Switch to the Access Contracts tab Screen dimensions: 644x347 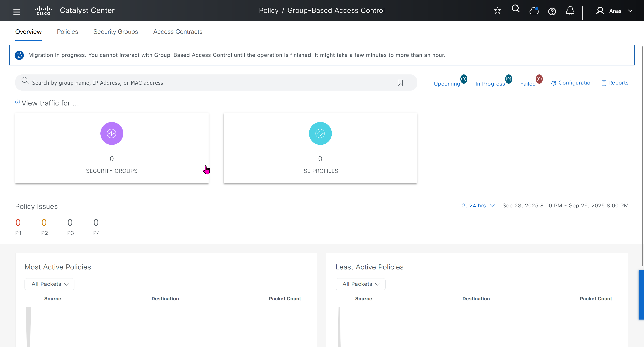[178, 32]
